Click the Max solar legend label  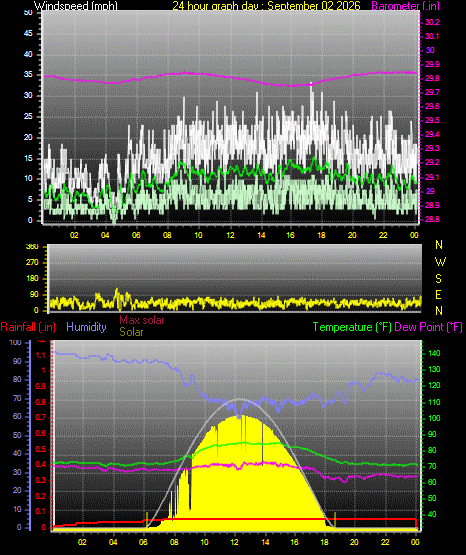click(x=142, y=320)
